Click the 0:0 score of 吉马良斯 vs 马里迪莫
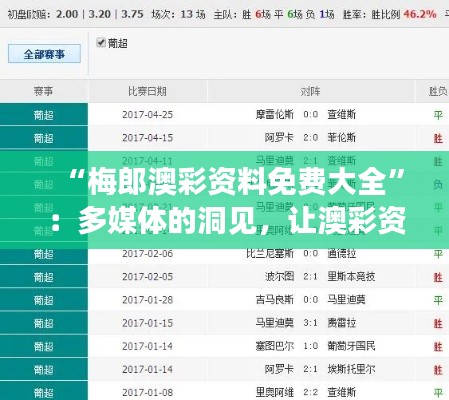The image size is (449, 400). [x=310, y=300]
